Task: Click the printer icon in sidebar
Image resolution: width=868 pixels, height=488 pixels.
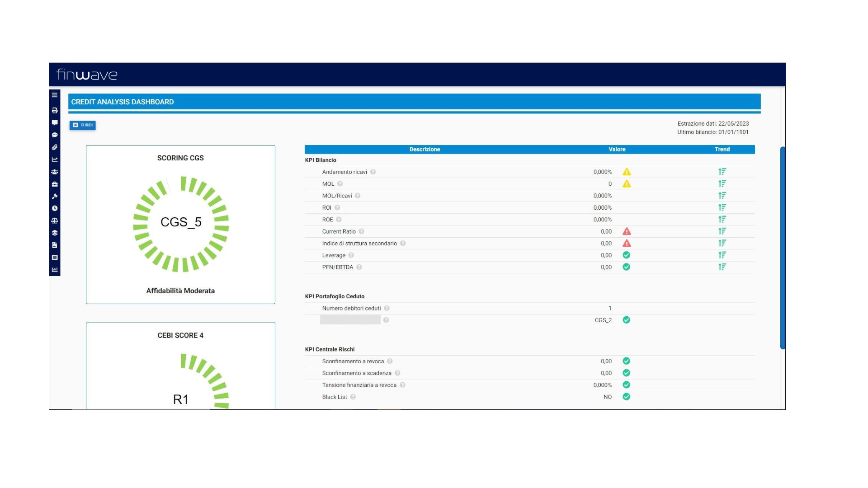Action: [x=55, y=110]
